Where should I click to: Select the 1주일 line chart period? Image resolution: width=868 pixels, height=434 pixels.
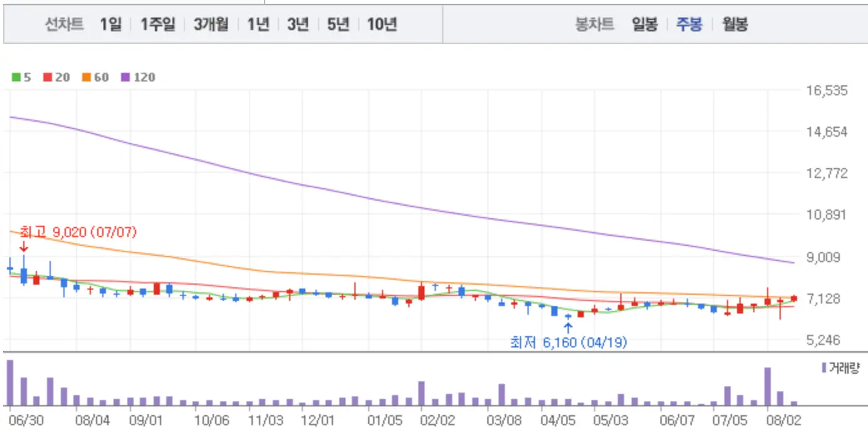157,25
